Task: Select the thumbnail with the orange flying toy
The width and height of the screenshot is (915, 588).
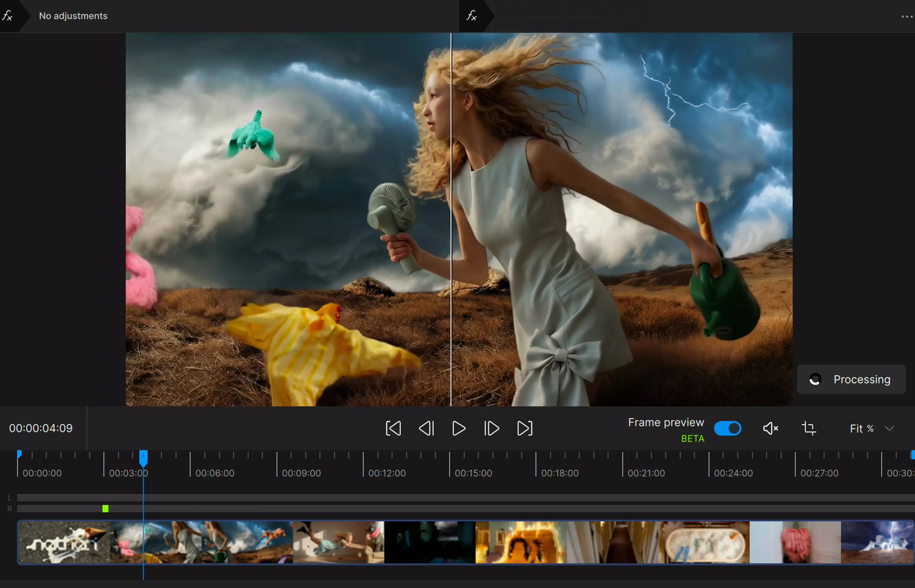Action: coord(247,542)
